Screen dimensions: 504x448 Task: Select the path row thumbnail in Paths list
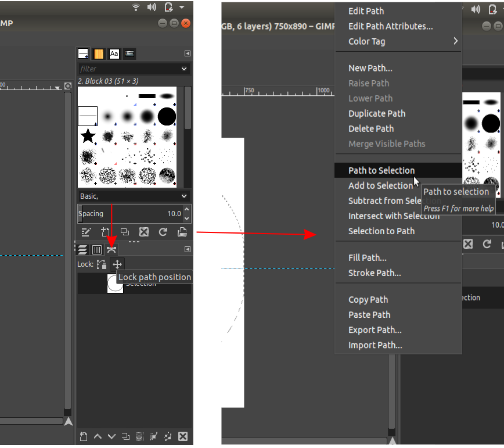115,284
